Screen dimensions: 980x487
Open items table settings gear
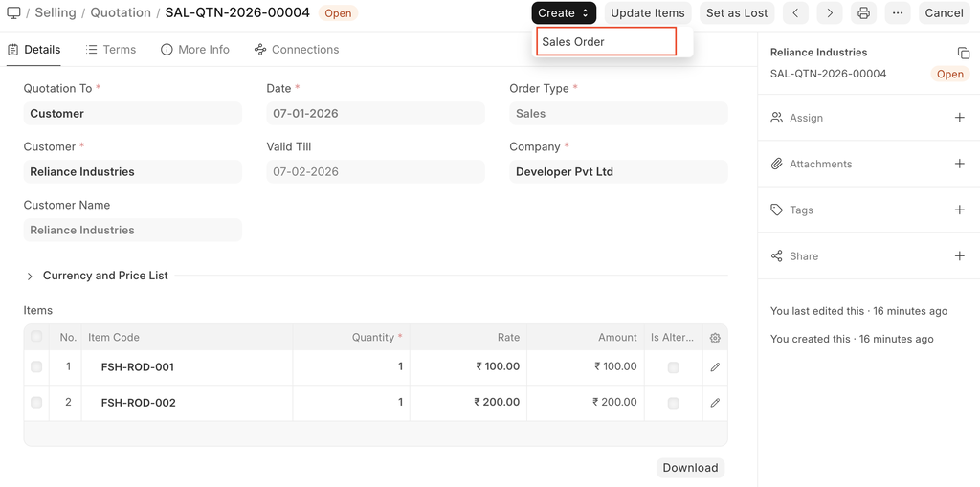[x=715, y=338]
